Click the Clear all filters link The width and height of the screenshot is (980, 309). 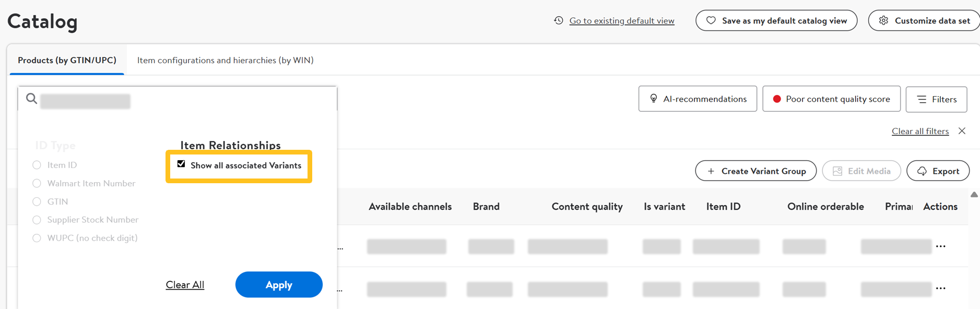coord(920,131)
